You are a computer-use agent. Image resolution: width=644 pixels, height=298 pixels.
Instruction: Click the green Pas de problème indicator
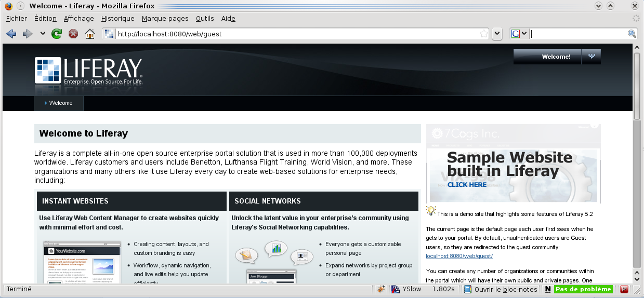click(583, 289)
